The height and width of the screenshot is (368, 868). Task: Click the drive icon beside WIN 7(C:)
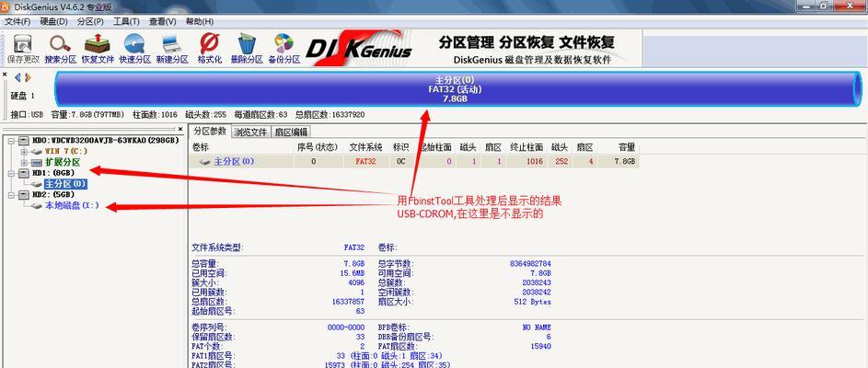(37, 151)
